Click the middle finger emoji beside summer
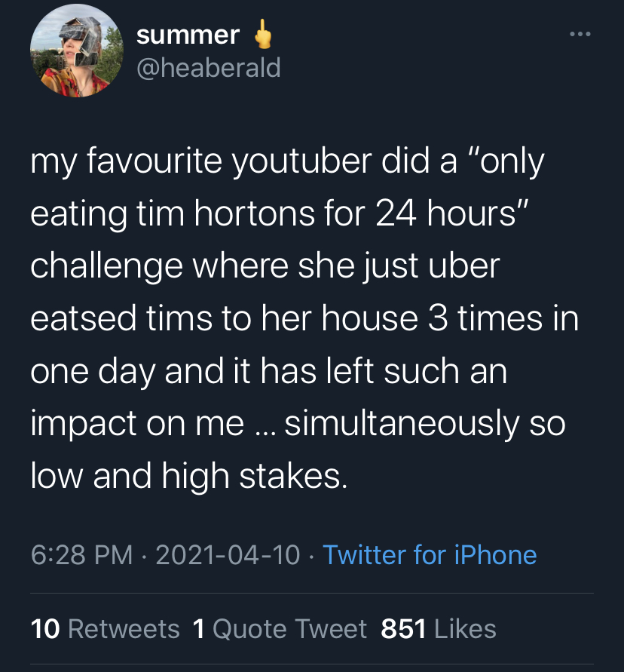 tap(262, 33)
